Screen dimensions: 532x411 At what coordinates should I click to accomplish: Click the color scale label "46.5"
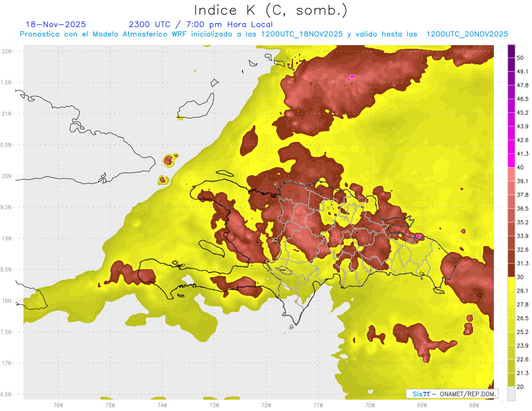(x=522, y=99)
